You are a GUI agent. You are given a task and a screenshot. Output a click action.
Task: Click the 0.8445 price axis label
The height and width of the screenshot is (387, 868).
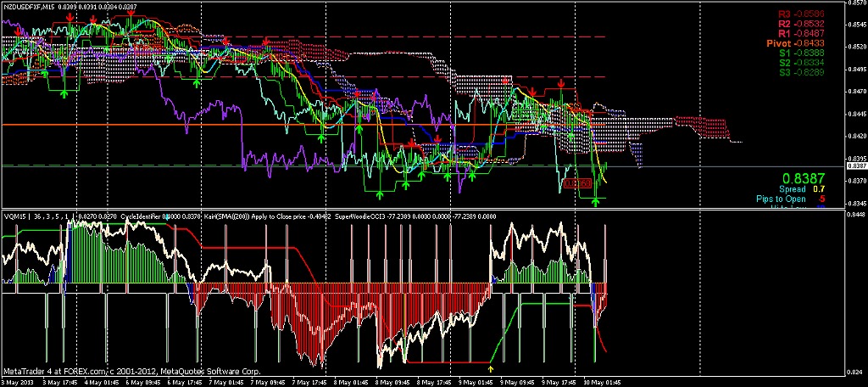857,114
